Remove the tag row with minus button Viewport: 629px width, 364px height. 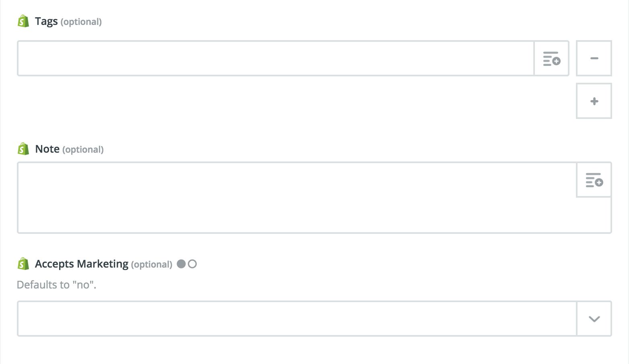594,58
